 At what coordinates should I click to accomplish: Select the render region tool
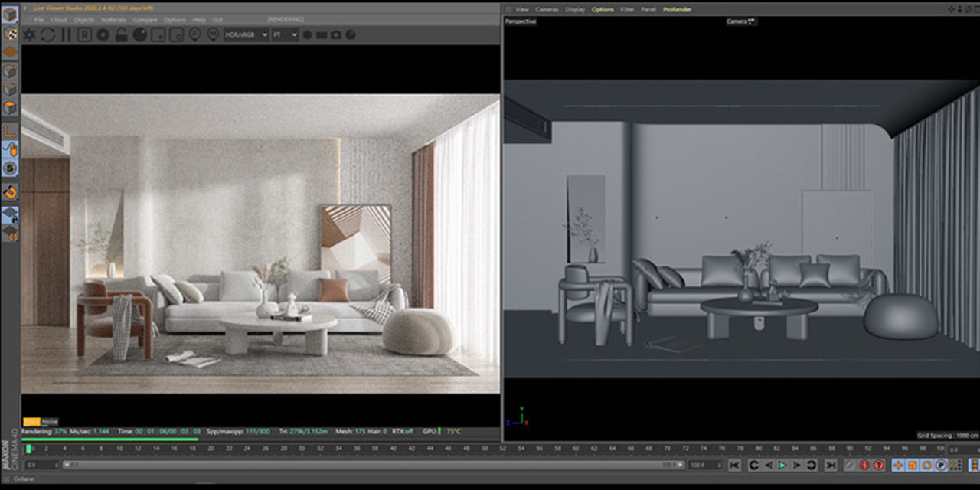click(83, 34)
